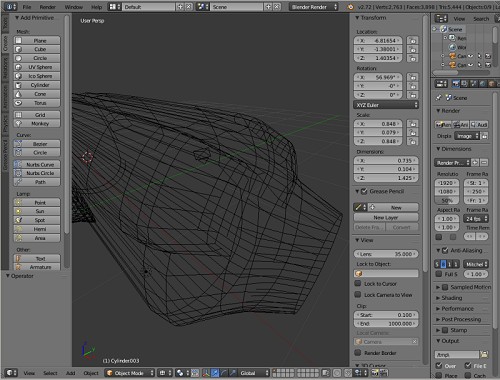The height and width of the screenshot is (380, 500).
Task: Add a Torus mesh
Action: point(37,103)
